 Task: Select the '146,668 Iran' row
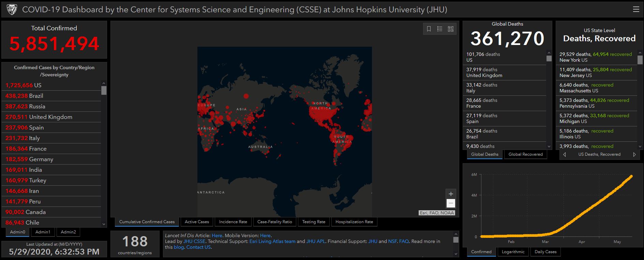click(x=51, y=191)
